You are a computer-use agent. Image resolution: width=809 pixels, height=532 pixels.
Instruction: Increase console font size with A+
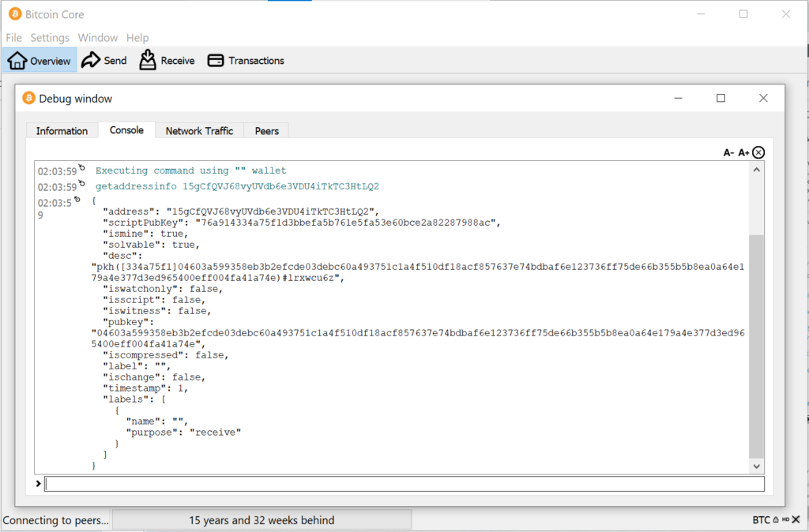[x=743, y=152]
